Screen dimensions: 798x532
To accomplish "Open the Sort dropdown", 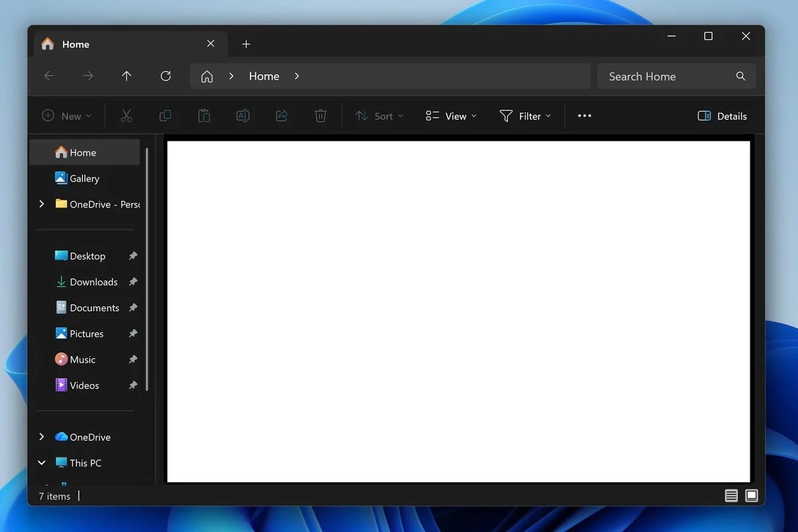I will [x=379, y=116].
